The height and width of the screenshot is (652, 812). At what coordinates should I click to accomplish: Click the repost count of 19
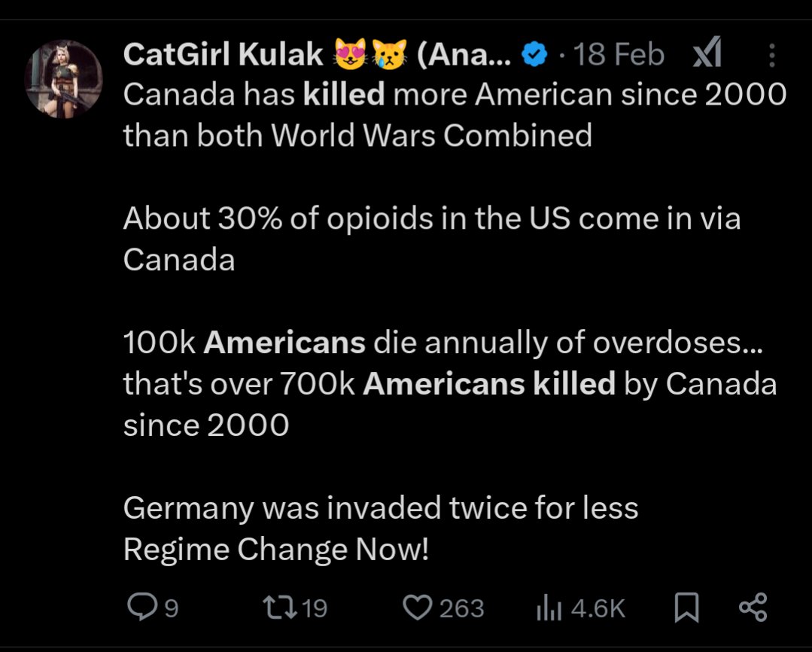(x=315, y=608)
